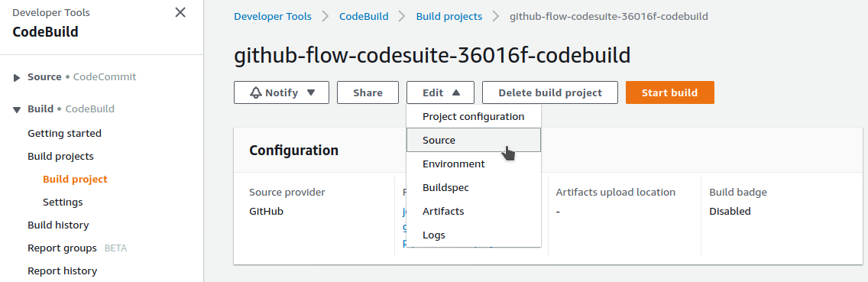
Task: Click the Disabled build badge value
Action: (x=730, y=211)
